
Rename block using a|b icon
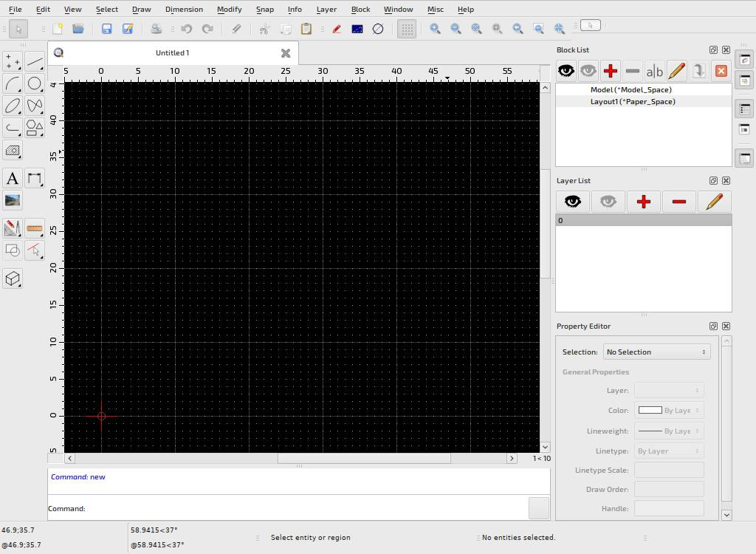[x=655, y=72]
